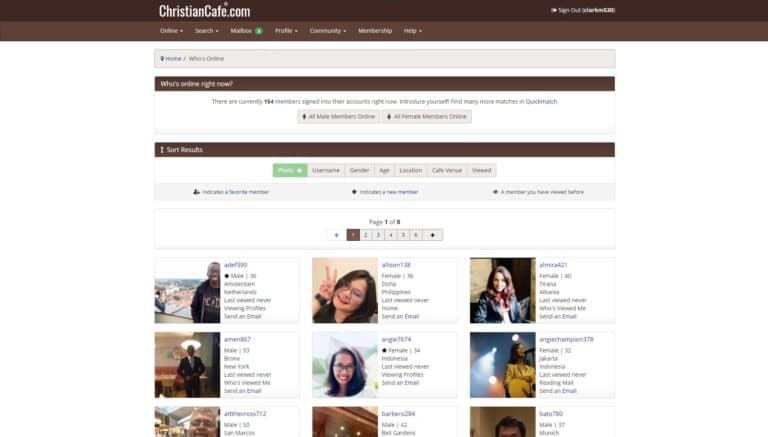768x437 pixels.
Task: Click the previous page arrow
Action: coord(336,235)
